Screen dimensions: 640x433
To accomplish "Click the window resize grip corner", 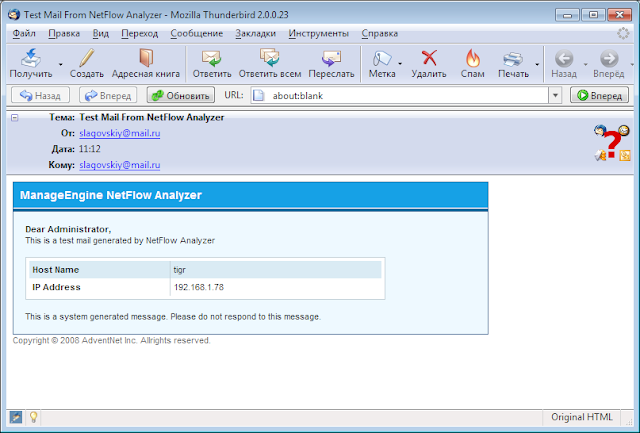I will (x=629, y=420).
